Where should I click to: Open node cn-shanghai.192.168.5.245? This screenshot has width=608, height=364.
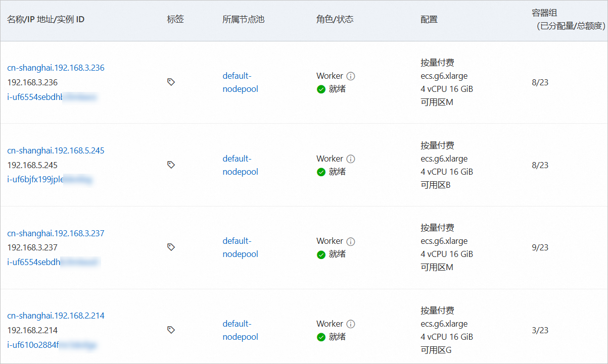pyautogui.click(x=56, y=150)
